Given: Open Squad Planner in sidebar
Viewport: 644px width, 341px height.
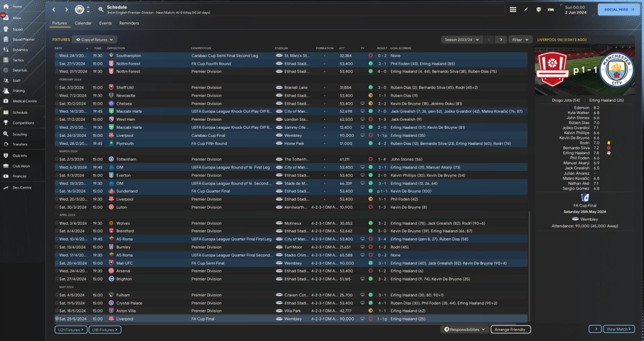Looking at the screenshot, I should 23,39.
